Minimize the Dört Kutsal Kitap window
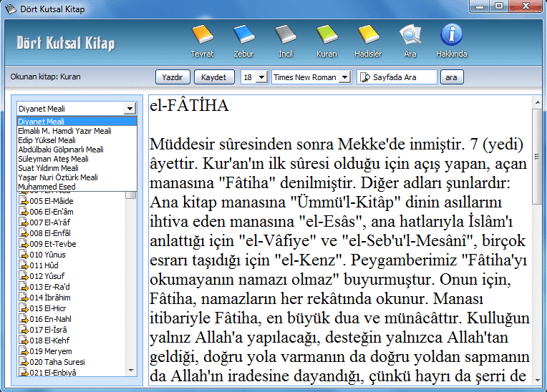Image resolution: width=547 pixels, height=392 pixels. tap(480, 6)
